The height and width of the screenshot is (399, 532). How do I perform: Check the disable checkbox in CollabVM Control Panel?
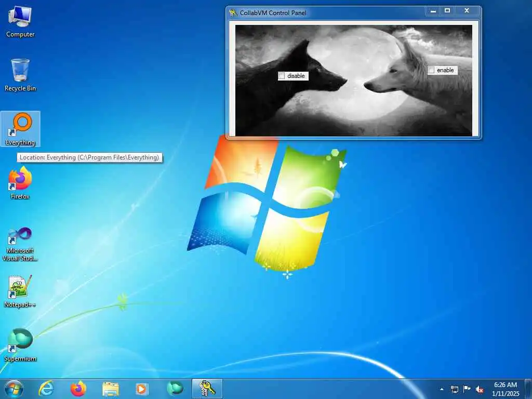coord(282,76)
